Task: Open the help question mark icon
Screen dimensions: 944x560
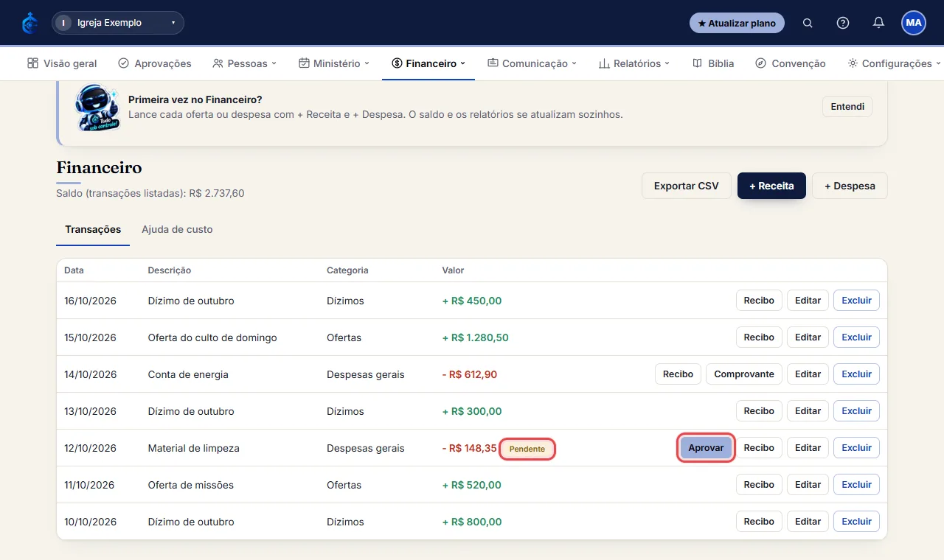Action: pos(843,23)
